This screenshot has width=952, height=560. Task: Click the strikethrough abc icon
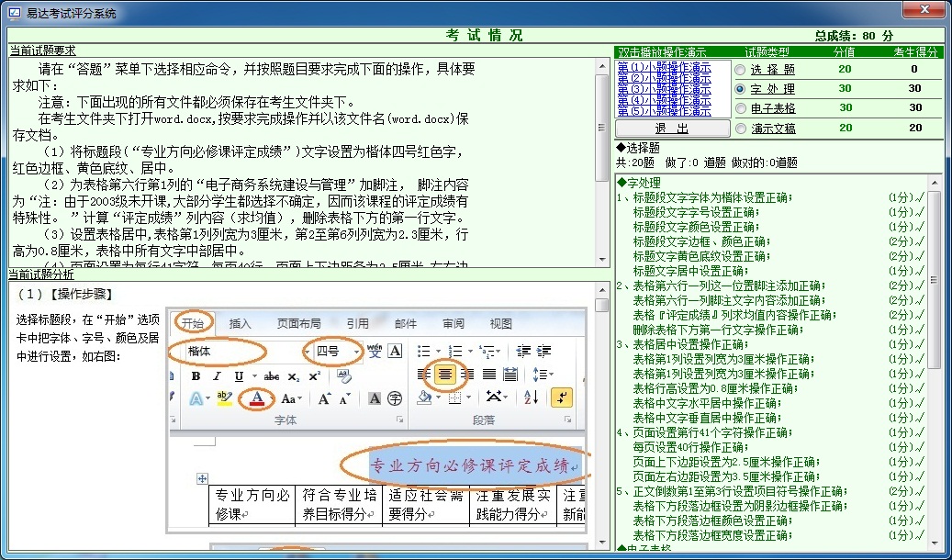[x=272, y=376]
